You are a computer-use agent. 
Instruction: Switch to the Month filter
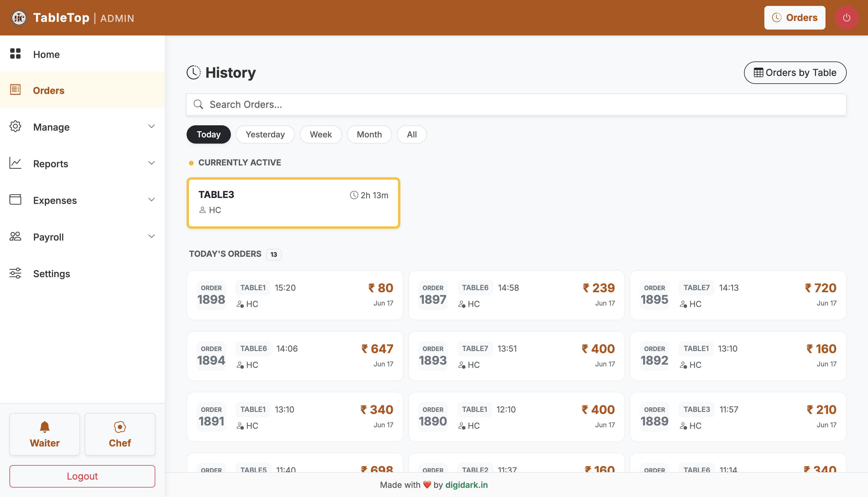coord(369,134)
